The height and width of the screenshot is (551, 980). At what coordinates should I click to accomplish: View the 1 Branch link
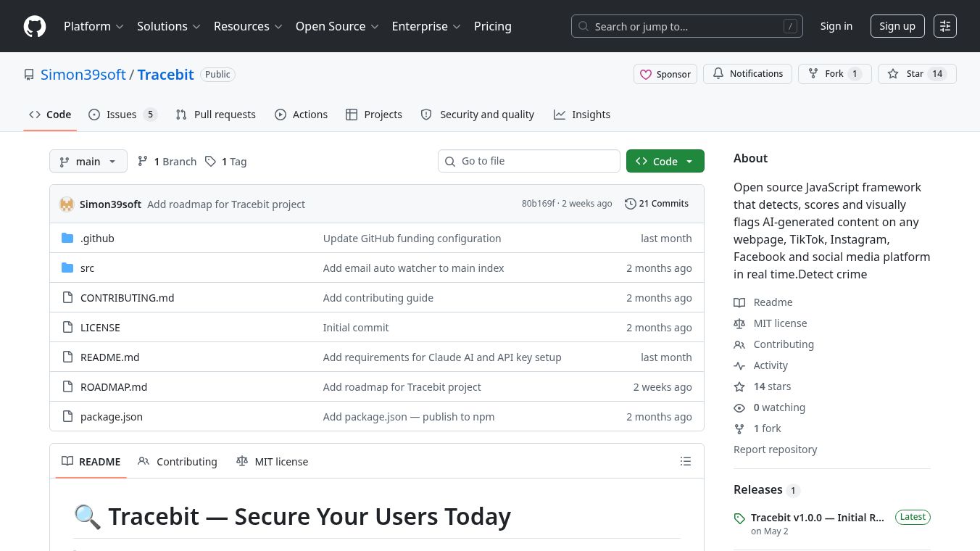[167, 162]
